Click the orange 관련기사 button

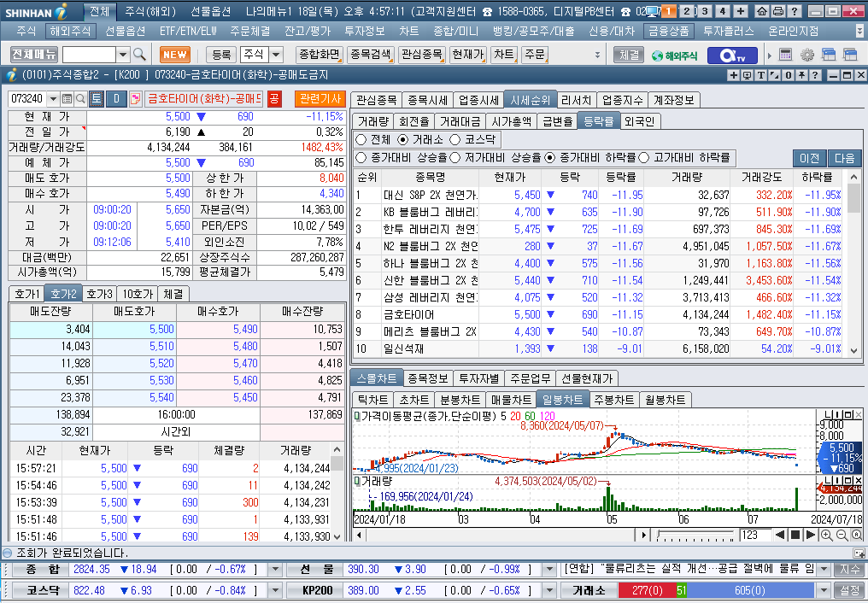pos(320,99)
